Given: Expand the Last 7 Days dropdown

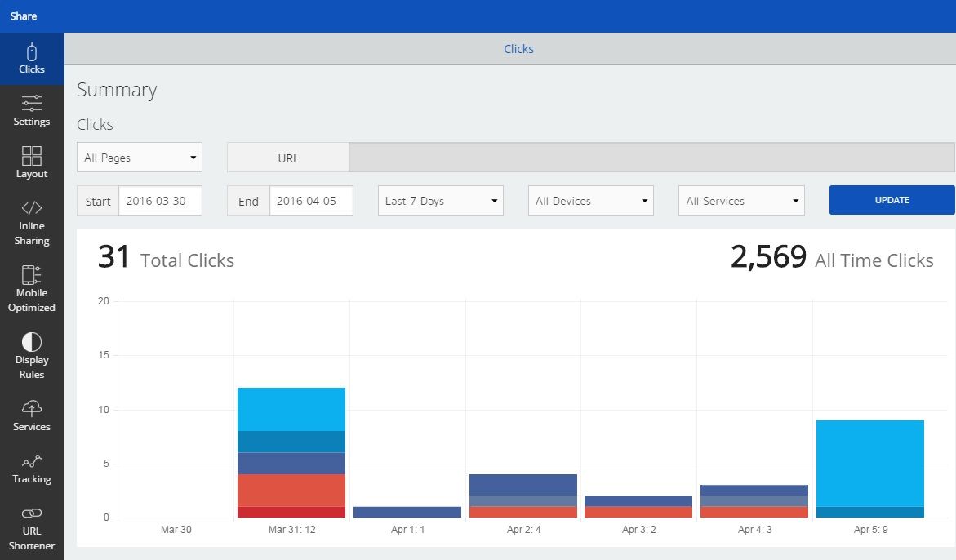Looking at the screenshot, I should point(440,201).
